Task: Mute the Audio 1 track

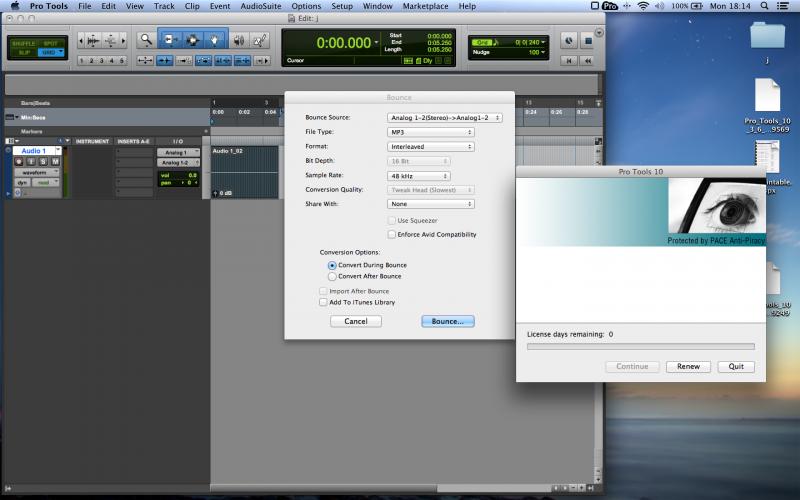Action: click(55, 161)
